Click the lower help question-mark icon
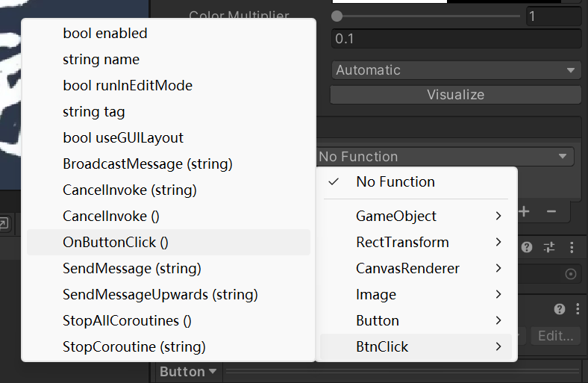This screenshot has height=383, width=588. (x=560, y=309)
